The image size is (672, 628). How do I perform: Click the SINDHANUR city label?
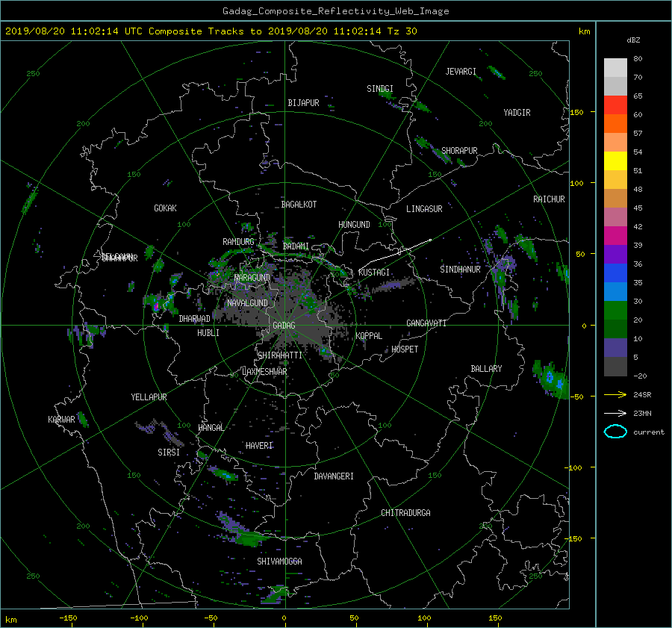coord(460,270)
